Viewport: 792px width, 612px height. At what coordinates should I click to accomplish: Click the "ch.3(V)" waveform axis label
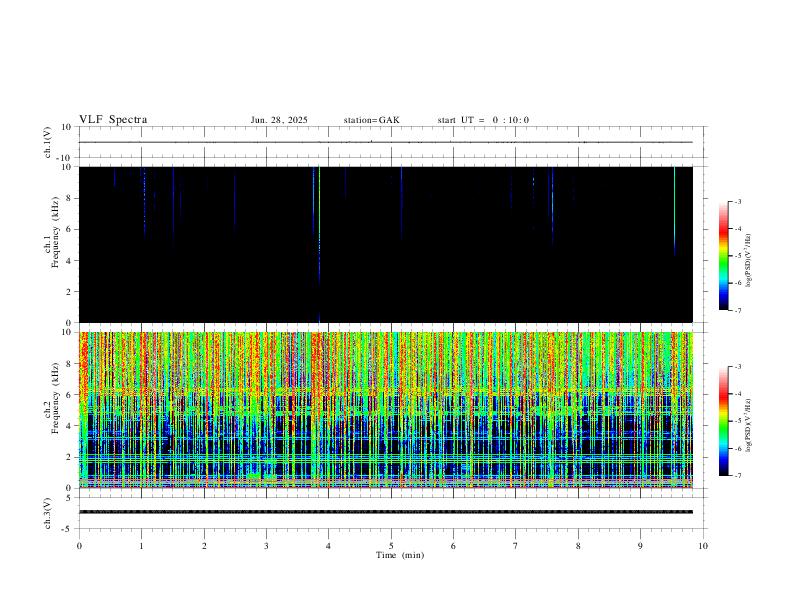[48, 513]
